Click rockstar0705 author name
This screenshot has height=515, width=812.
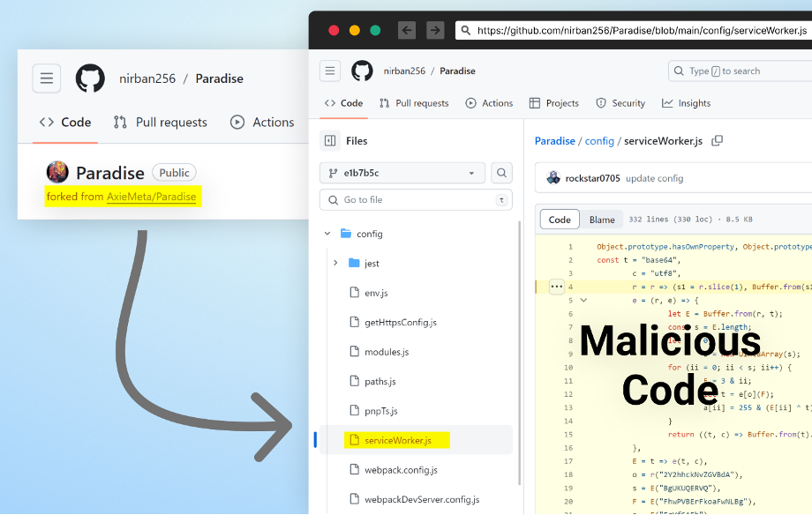592,178
